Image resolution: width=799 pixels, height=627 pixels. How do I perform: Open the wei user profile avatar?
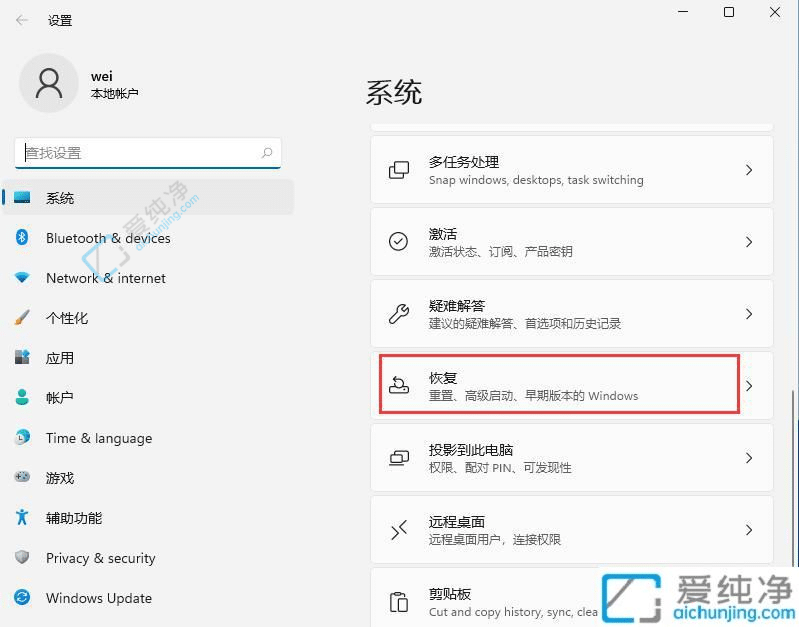[49, 83]
